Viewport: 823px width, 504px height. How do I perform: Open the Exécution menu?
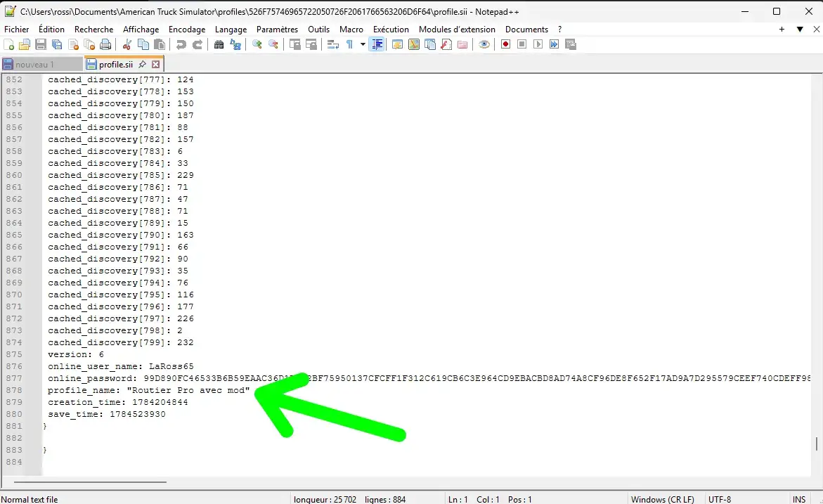[x=391, y=30]
